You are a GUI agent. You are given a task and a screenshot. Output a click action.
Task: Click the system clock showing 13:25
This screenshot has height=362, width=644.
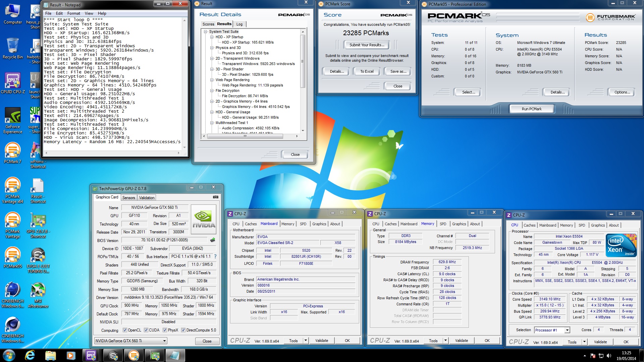click(626, 353)
